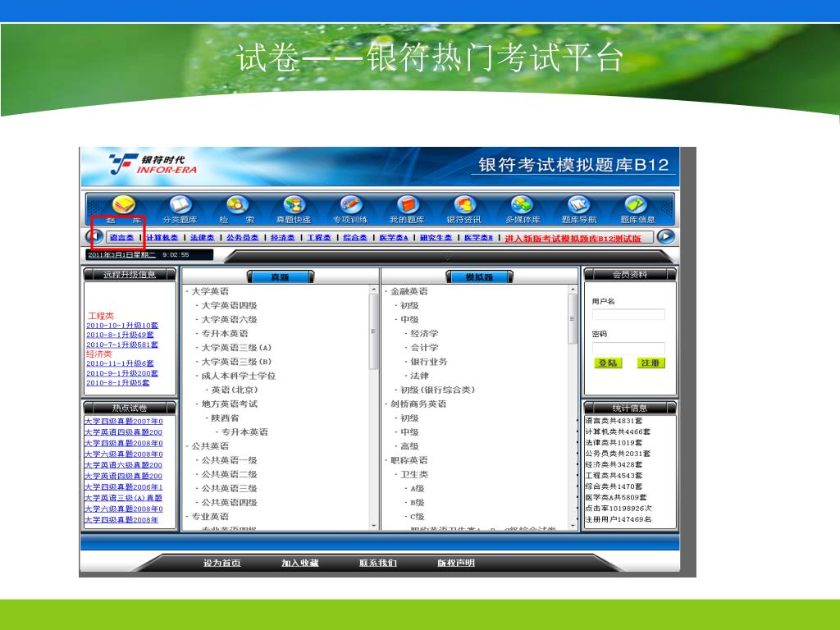840x630 pixels.
Task: Expand the 成人本科学士学位 node
Action: (239, 376)
